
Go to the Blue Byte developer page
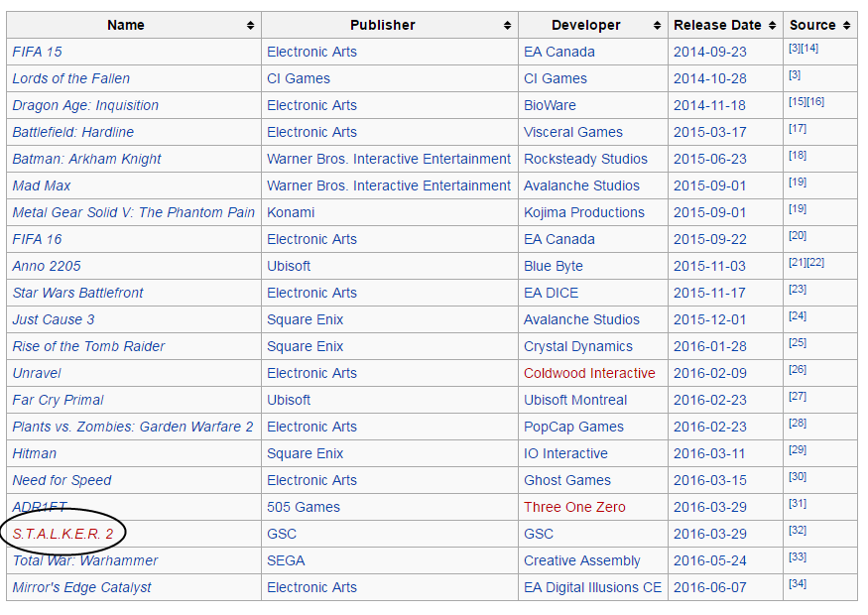point(553,266)
